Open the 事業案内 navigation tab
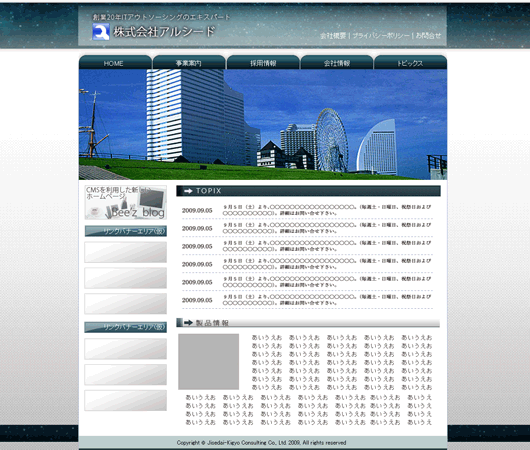The height and width of the screenshot is (450, 530). 189,63
